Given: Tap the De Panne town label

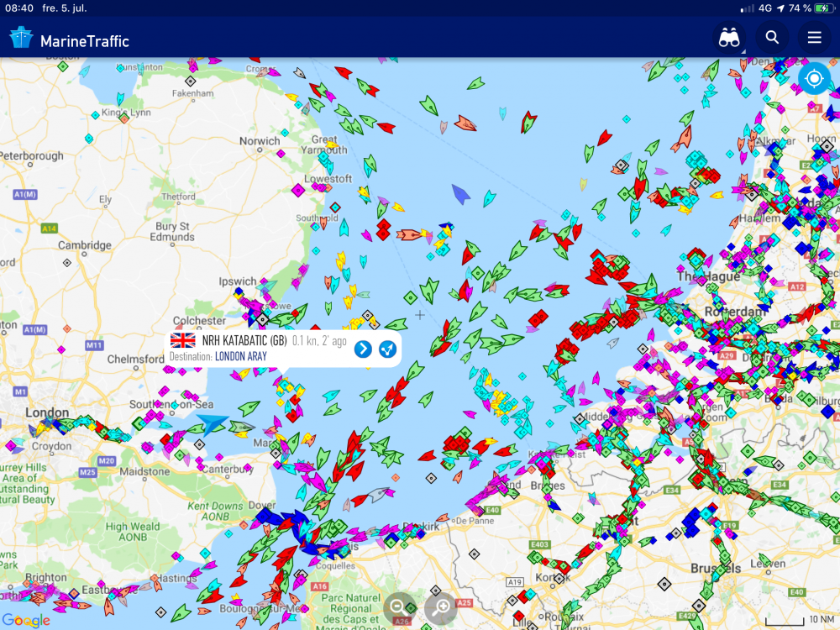Looking at the screenshot, I should pos(475,520).
